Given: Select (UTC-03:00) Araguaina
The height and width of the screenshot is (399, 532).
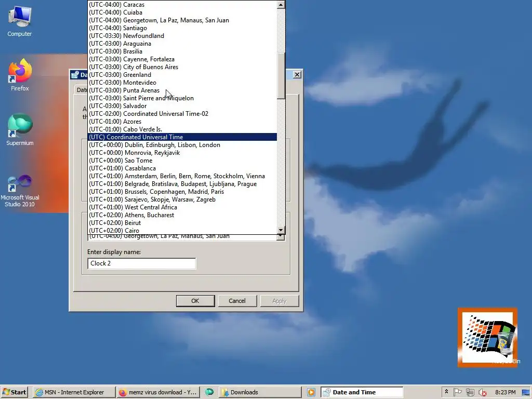Looking at the screenshot, I should coord(182,44).
